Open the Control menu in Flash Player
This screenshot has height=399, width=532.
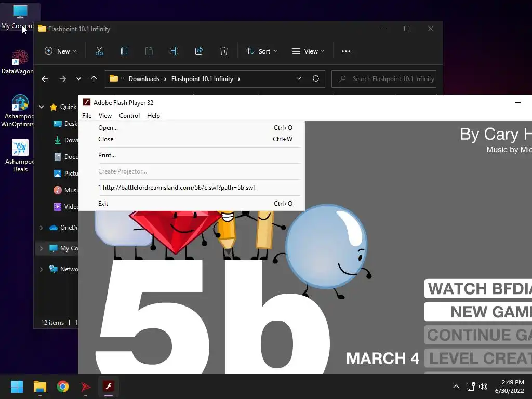pyautogui.click(x=129, y=116)
